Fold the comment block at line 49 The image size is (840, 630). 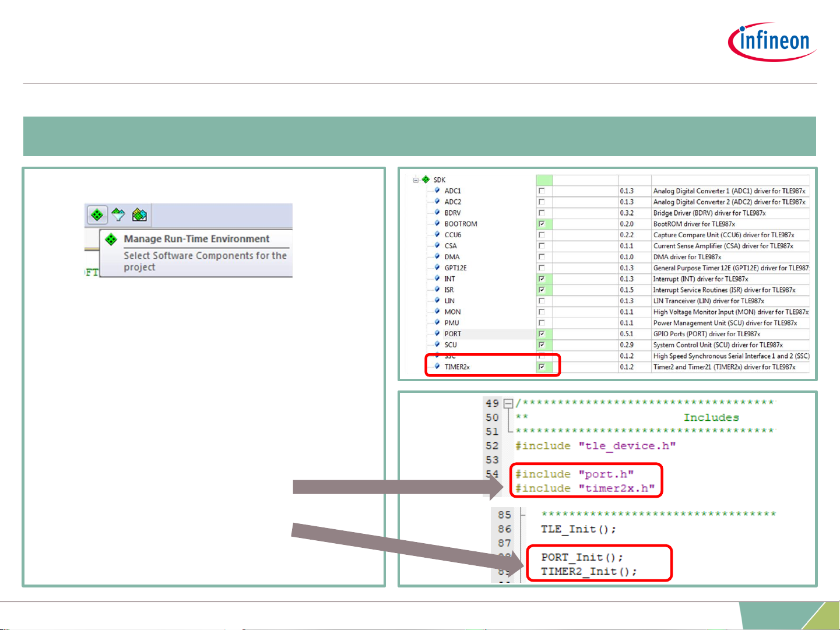(x=508, y=403)
